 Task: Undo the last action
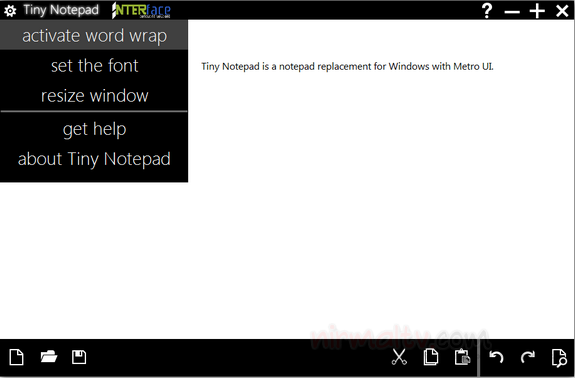(x=496, y=357)
